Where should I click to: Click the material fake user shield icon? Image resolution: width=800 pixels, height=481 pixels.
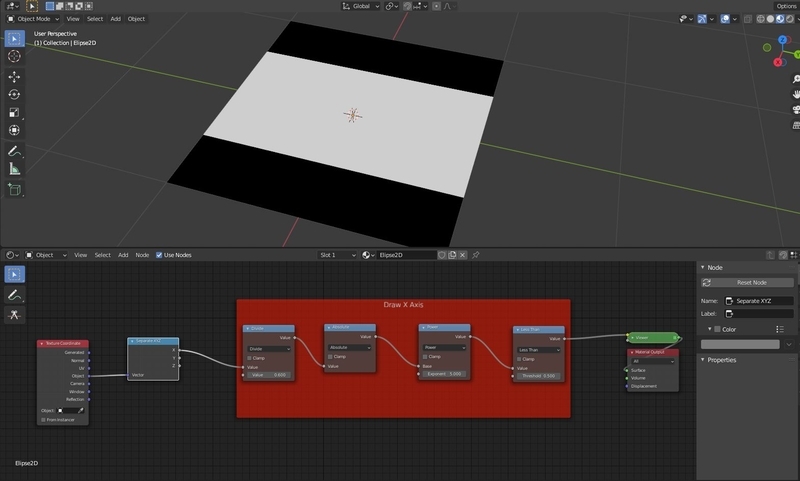pos(442,255)
